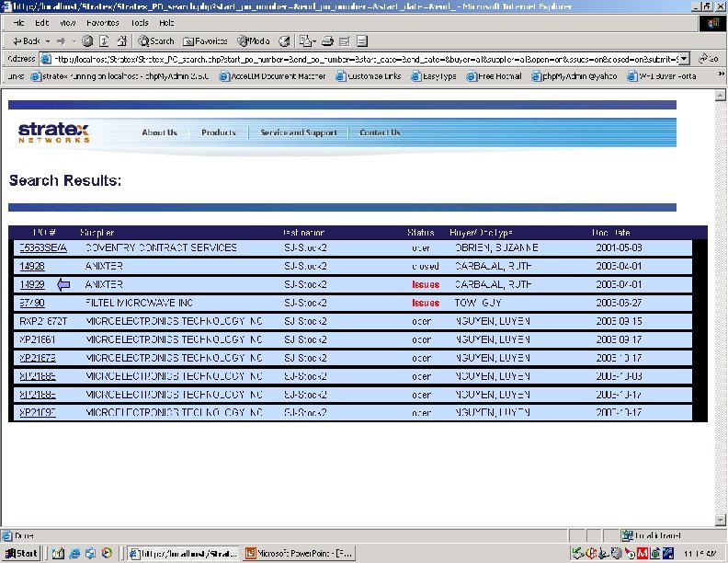Screen dimensions: 728x563
Task: Click the scrollbar up arrow
Action: (x=720, y=95)
